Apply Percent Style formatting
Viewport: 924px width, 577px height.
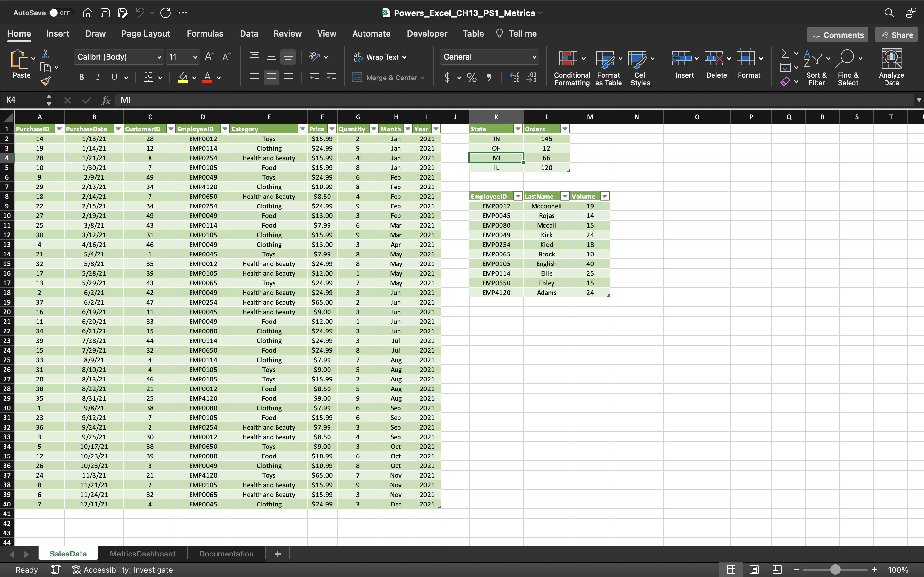coord(472,78)
